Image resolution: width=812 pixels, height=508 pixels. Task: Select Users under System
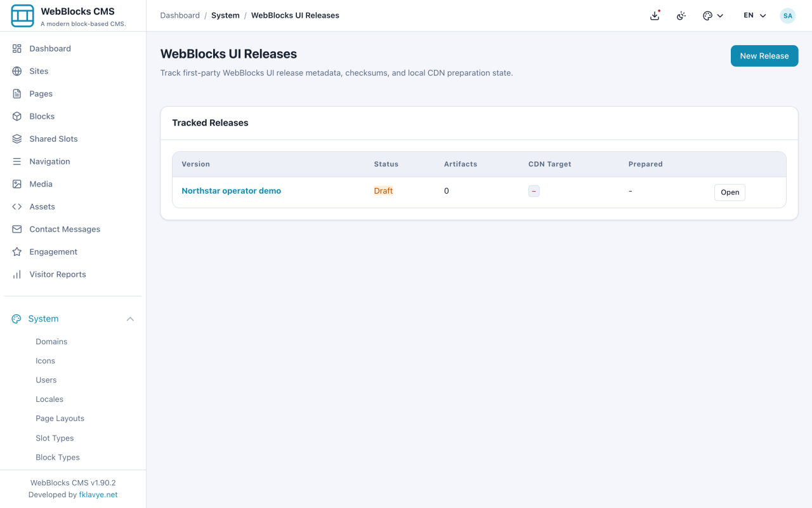click(x=46, y=380)
